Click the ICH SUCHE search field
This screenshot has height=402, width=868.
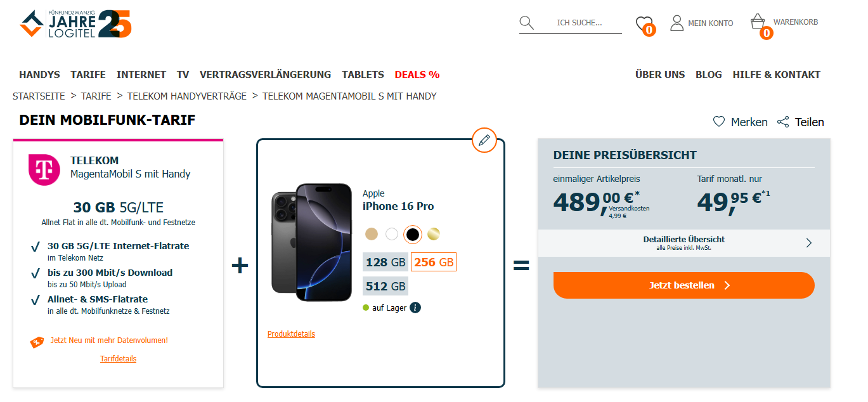click(580, 23)
